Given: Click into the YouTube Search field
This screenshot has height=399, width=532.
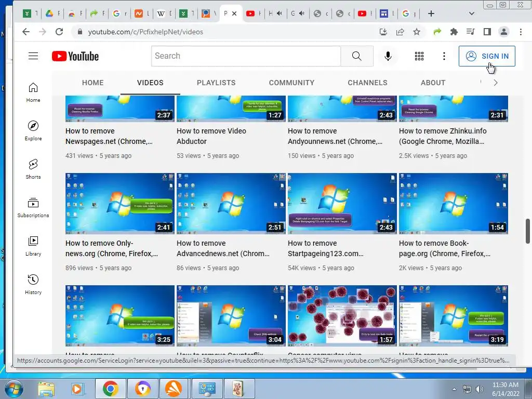Looking at the screenshot, I should [x=246, y=56].
